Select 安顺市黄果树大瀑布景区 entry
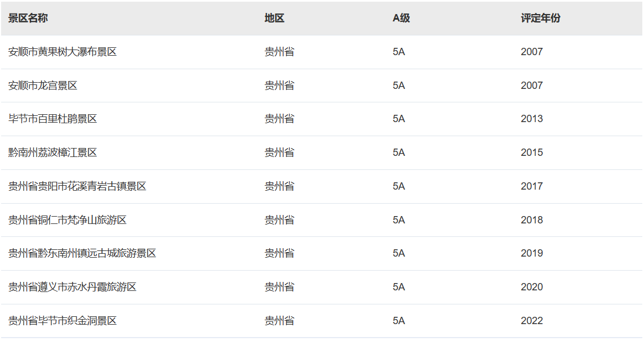Viewport: 644px width, 341px height. coord(63,52)
